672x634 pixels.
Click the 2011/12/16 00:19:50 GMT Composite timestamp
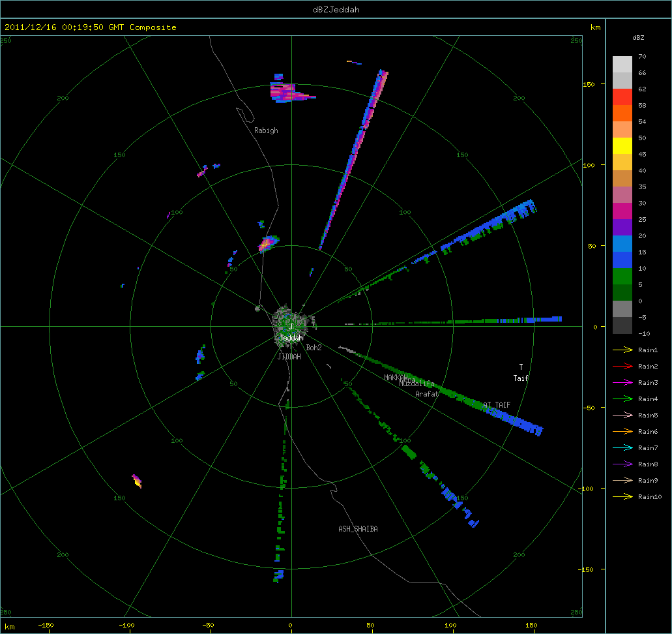(91, 27)
